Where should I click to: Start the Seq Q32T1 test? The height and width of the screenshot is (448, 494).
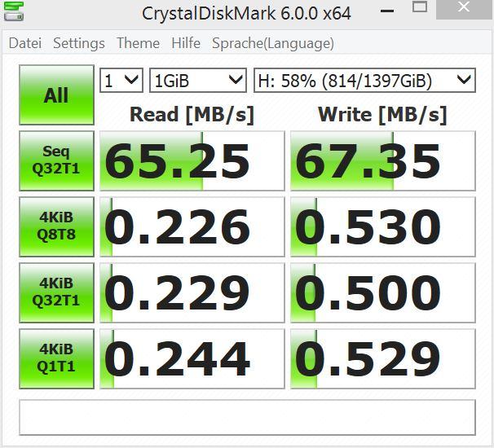[57, 161]
